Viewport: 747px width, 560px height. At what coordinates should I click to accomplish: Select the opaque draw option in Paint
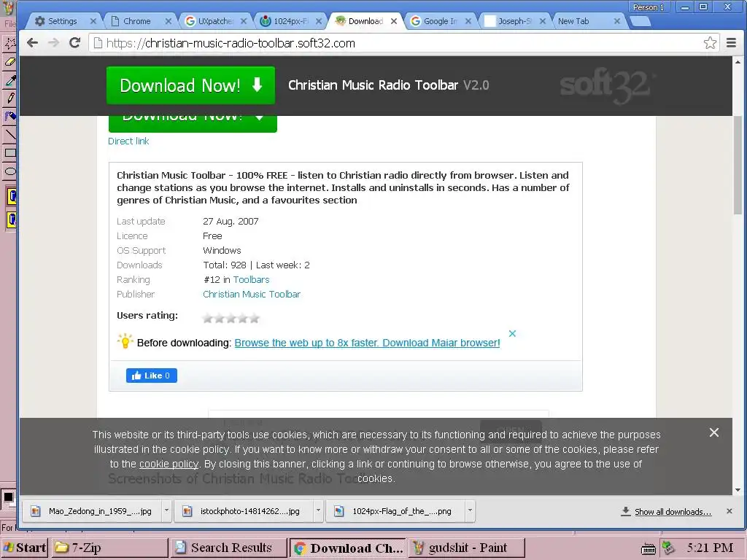pyautogui.click(x=12, y=196)
